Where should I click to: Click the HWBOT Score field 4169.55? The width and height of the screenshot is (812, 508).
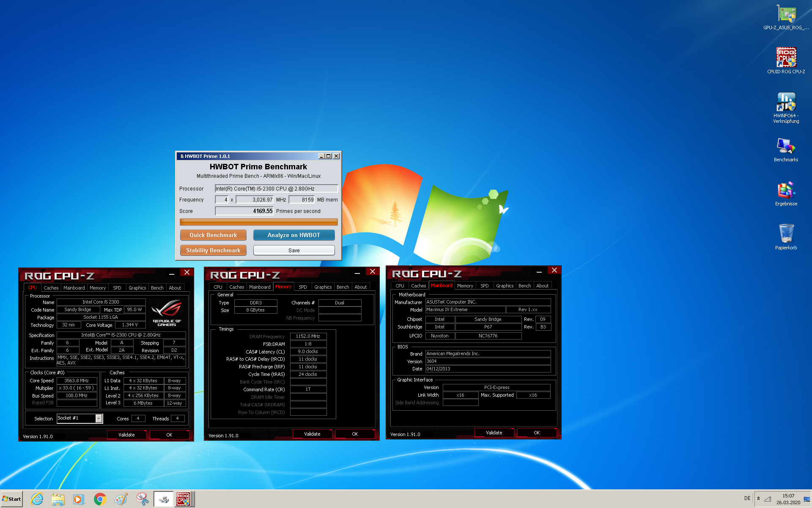[x=244, y=211]
